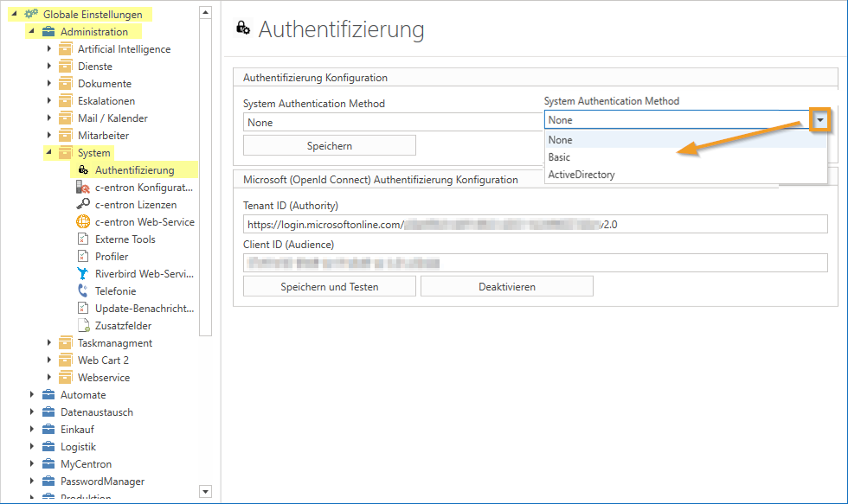Screen dimensions: 848x504
Task: Click the Zusatzfelder document icon
Action: coord(83,326)
